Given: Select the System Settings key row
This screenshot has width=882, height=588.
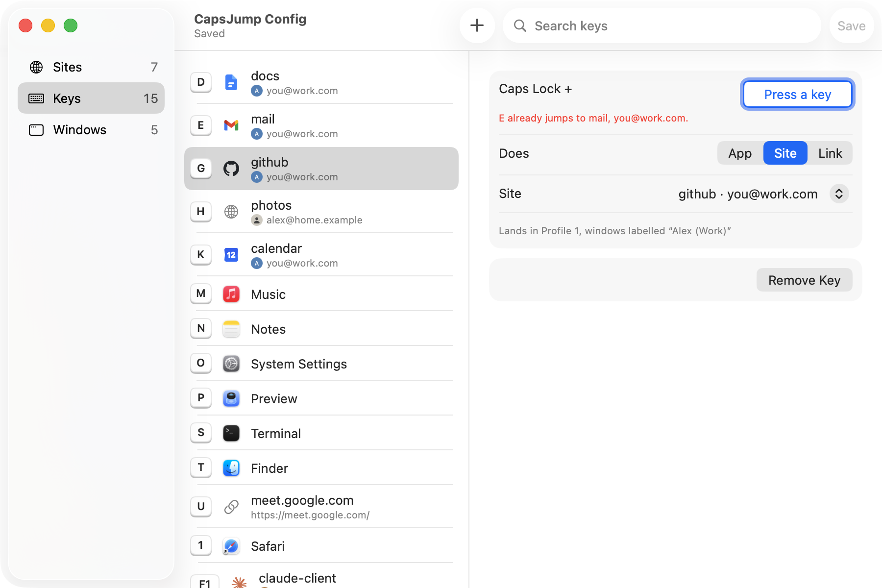Looking at the screenshot, I should coord(321,364).
